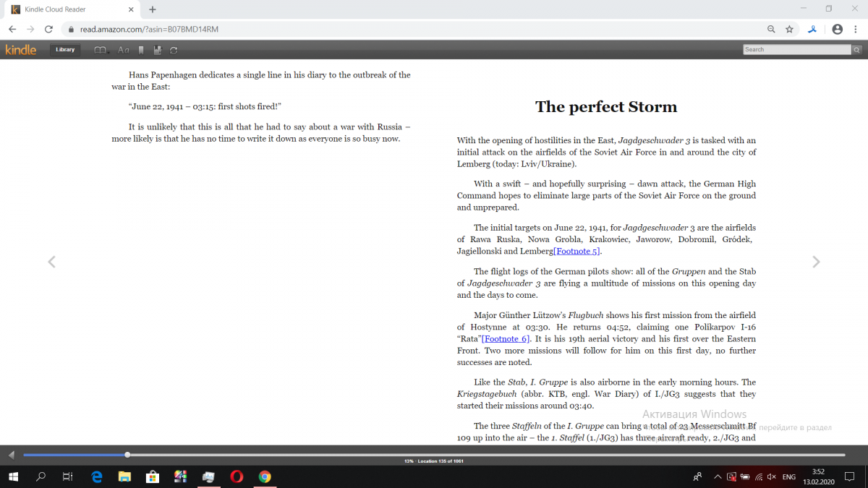Screen dimensions: 868x488
Task: Open Chrome's three-dot menu
Action: [856, 30]
